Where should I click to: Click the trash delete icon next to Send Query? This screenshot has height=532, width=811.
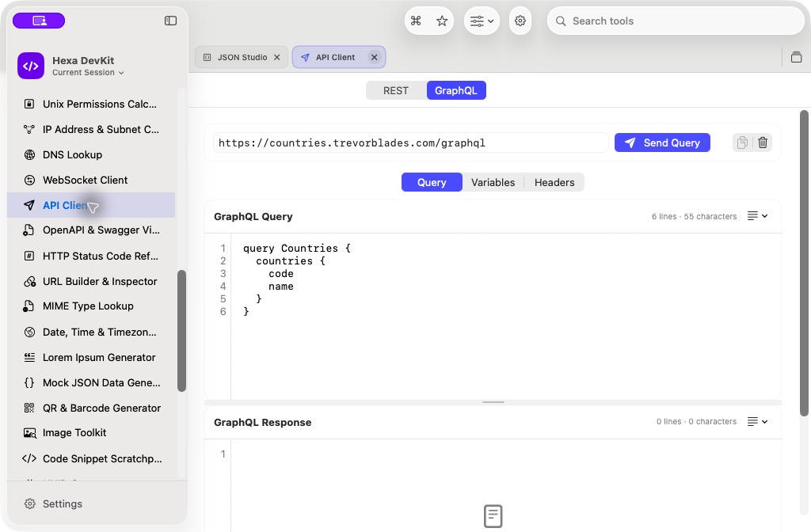point(763,142)
